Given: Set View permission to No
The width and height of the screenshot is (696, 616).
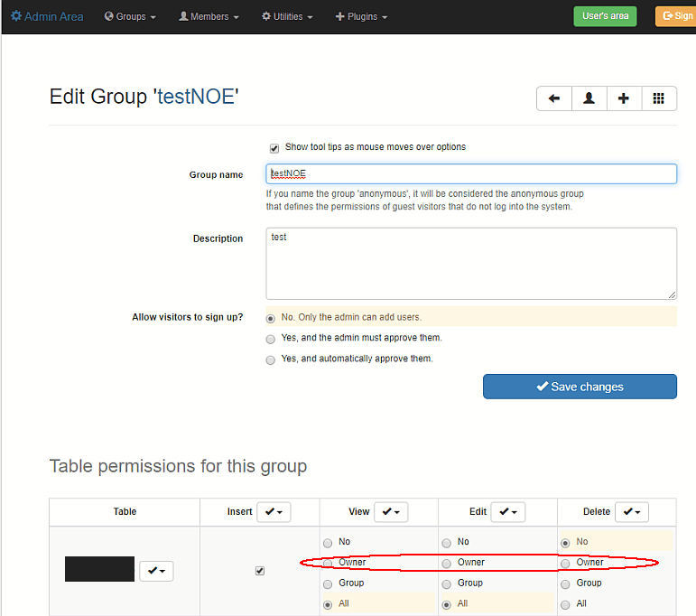Looking at the screenshot, I should (x=328, y=543).
